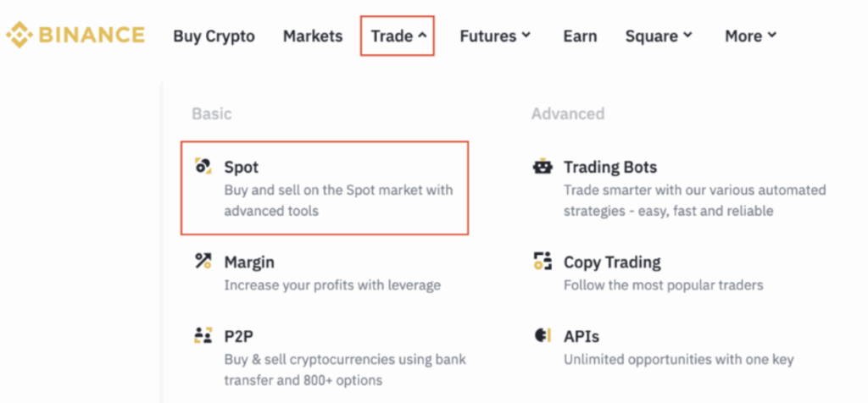Go to the Markets page
868x403 pixels.
pos(313,36)
